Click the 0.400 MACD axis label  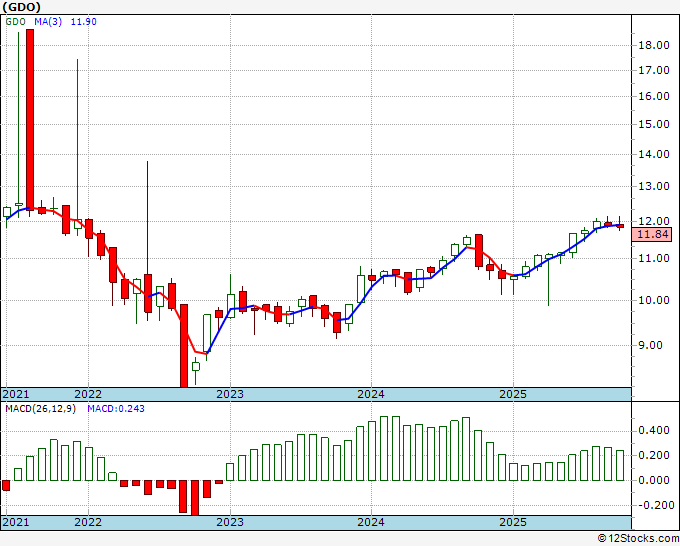(654, 431)
